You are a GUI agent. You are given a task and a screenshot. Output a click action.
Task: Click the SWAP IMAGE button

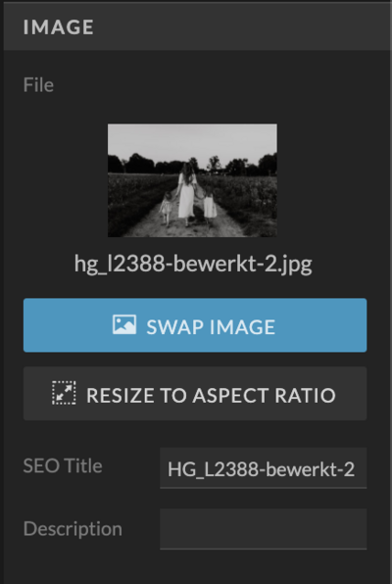[195, 325]
